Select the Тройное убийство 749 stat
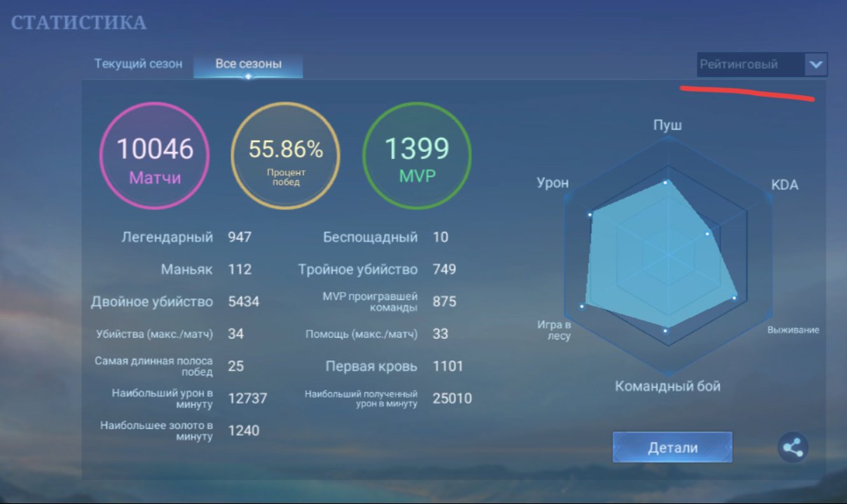Image resolution: width=847 pixels, height=504 pixels. tap(377, 269)
